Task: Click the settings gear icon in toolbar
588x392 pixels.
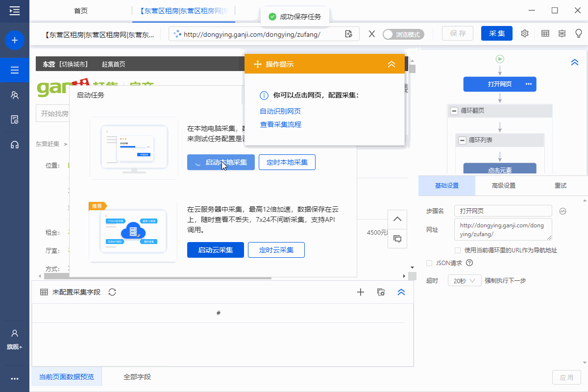Action: (525, 33)
